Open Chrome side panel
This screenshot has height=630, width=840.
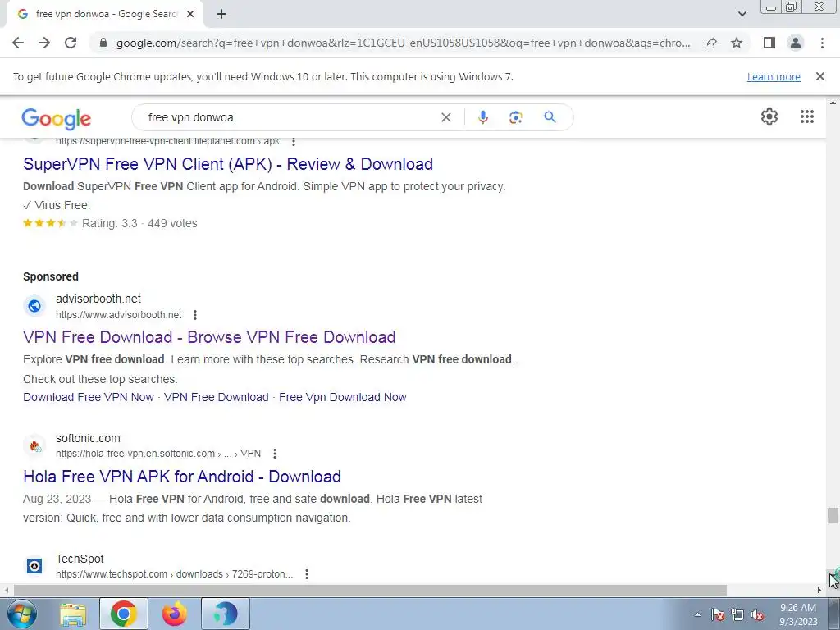[x=769, y=43]
